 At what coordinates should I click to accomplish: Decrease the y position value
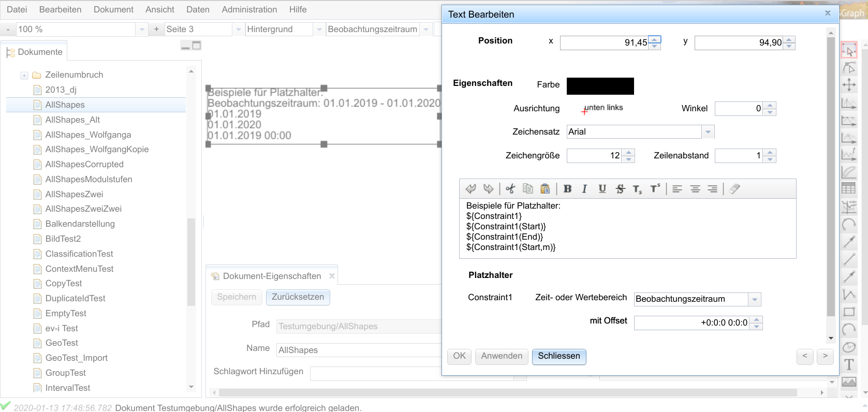click(x=789, y=46)
